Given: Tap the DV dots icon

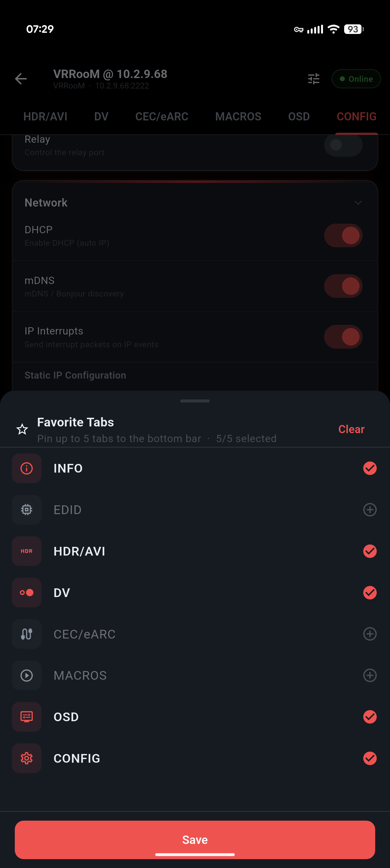Looking at the screenshot, I should click(27, 592).
